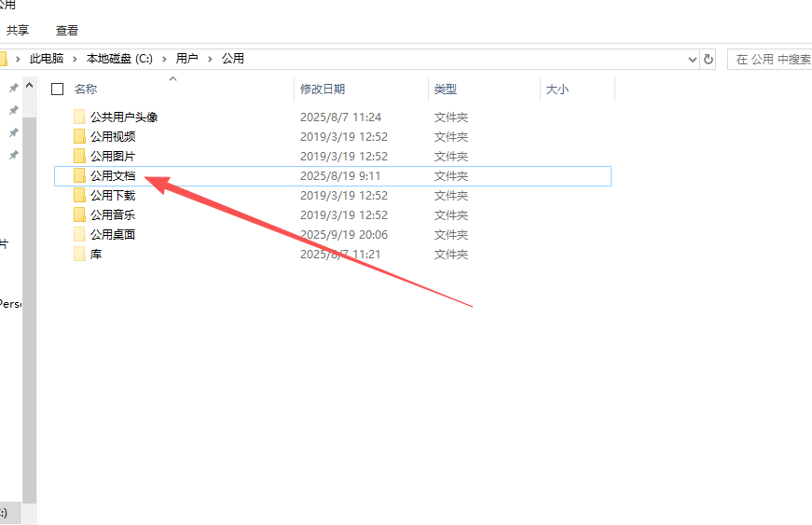The image size is (812, 525).
Task: Click the 公用下载 folder icon
Action: 79,196
